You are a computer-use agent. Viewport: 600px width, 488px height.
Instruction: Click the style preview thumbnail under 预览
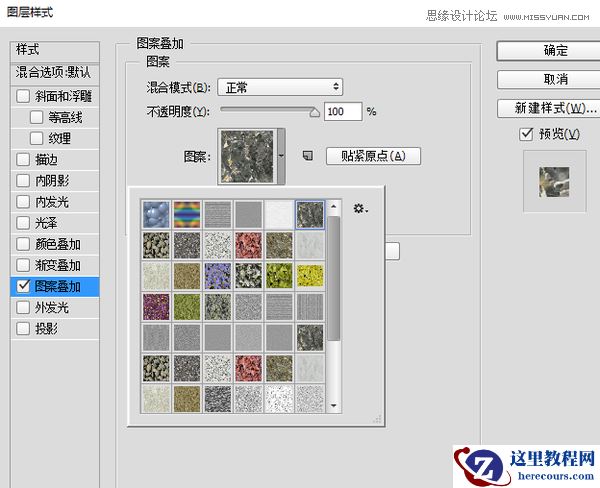(554, 182)
